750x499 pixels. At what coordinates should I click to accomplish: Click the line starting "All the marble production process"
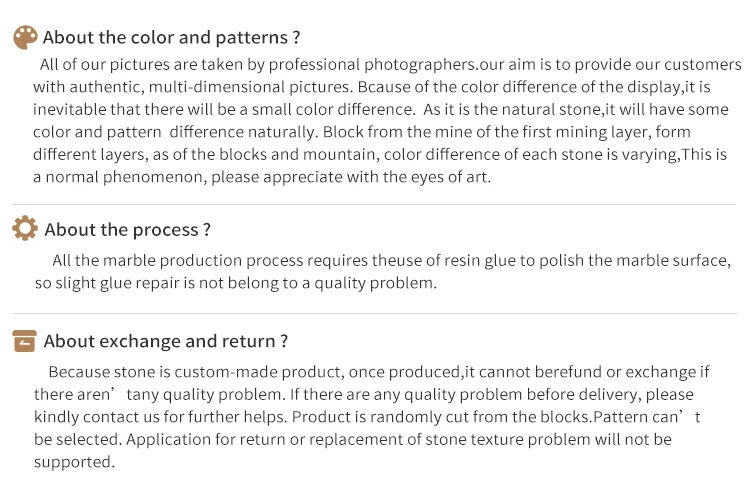(391, 261)
